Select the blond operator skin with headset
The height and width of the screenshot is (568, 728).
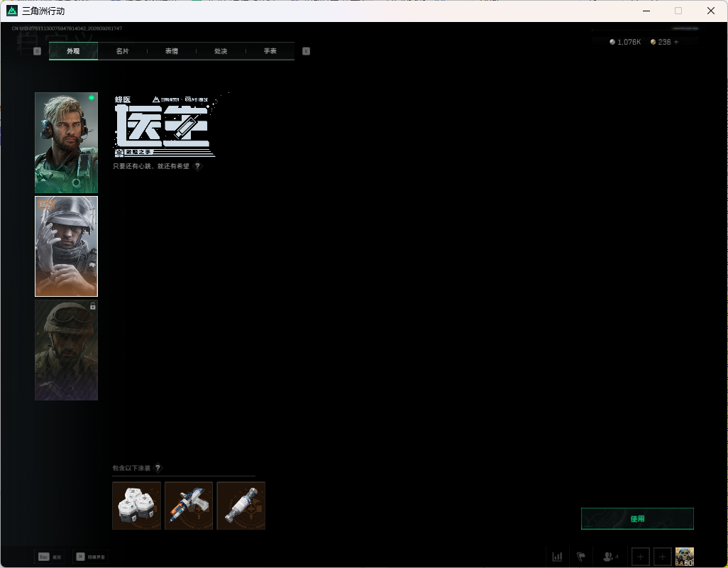point(67,143)
